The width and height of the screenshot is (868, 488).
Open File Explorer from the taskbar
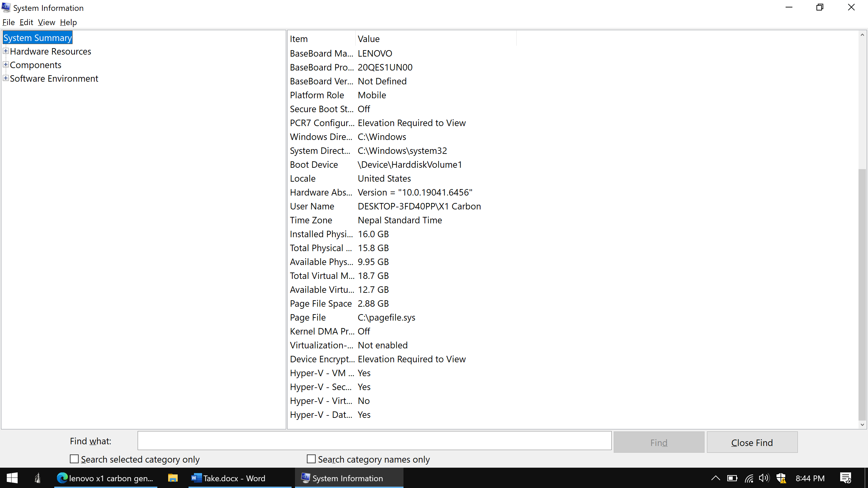173,478
